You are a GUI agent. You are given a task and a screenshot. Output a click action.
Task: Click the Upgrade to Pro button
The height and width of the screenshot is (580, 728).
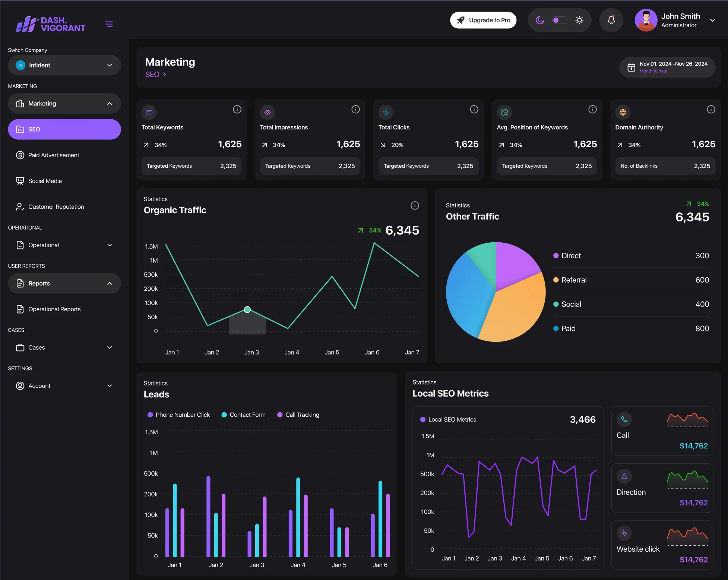(x=483, y=20)
